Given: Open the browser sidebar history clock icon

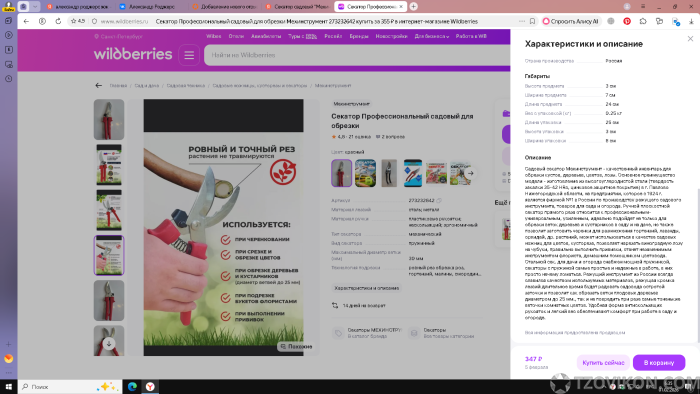Looking at the screenshot, I should point(8,79).
